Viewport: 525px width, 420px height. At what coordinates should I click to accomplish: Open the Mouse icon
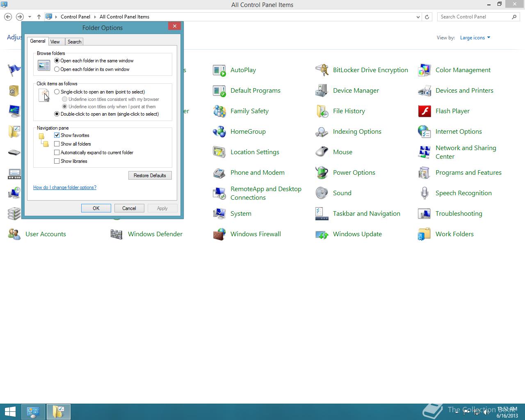322,152
